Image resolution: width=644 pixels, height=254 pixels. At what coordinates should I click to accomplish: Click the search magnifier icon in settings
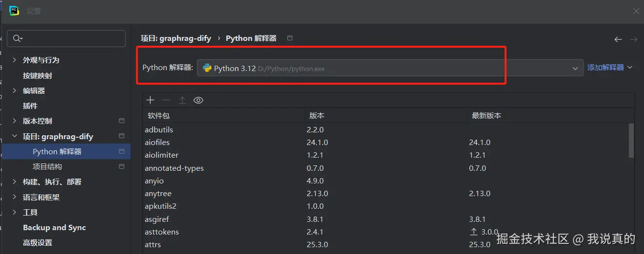[x=18, y=38]
